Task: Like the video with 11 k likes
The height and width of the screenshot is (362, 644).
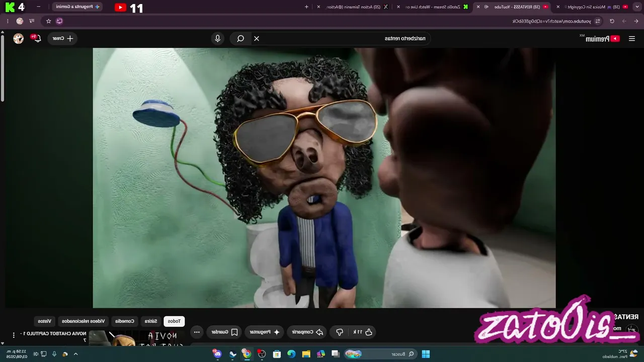Action: click(x=364, y=332)
